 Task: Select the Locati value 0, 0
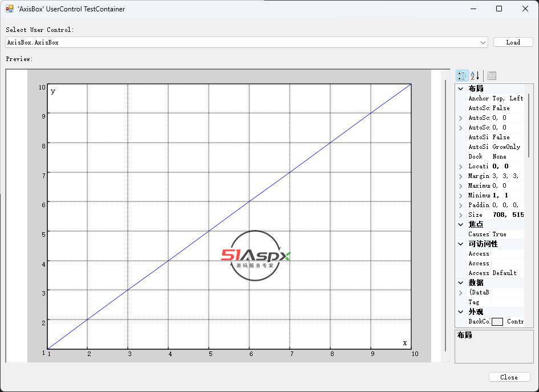click(500, 166)
